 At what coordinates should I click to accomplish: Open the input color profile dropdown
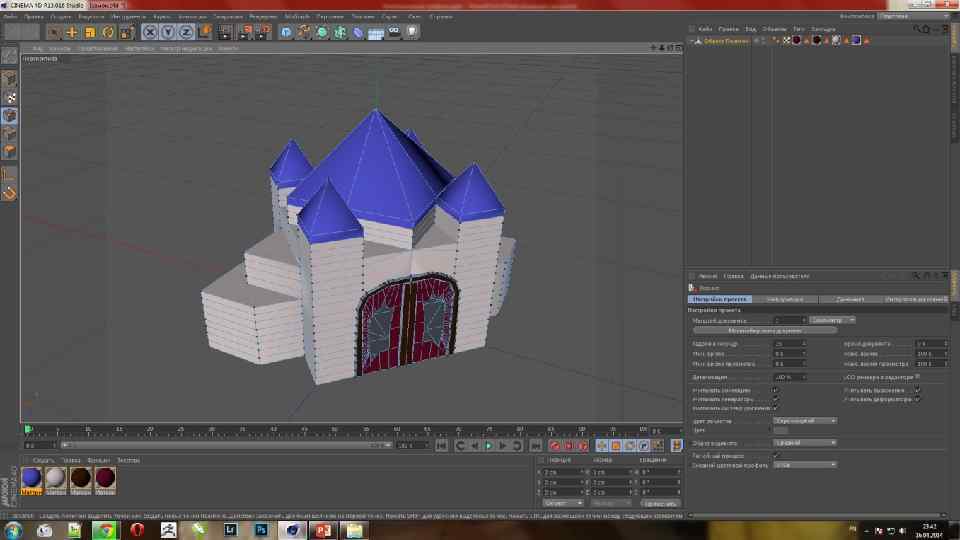click(x=806, y=464)
